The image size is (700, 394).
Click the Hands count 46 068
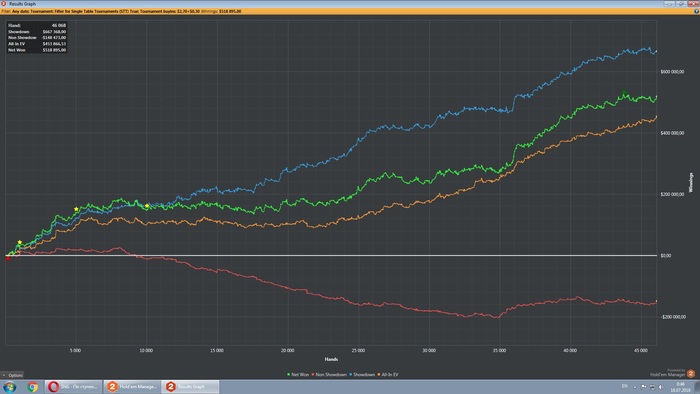tap(59, 25)
